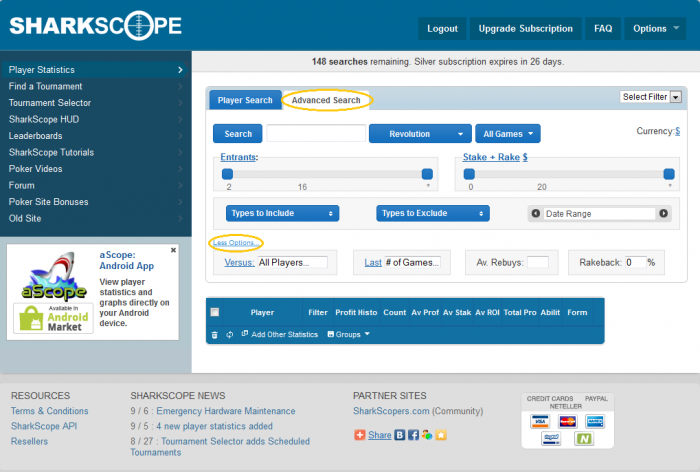Image resolution: width=700 pixels, height=472 pixels.
Task: Click the aScope shark logo image
Action: (54, 276)
